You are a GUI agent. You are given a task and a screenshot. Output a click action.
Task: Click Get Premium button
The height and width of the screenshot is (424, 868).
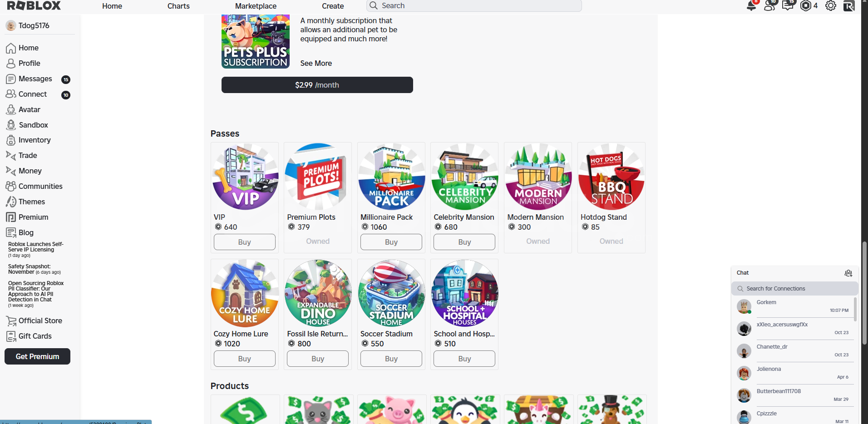click(37, 356)
